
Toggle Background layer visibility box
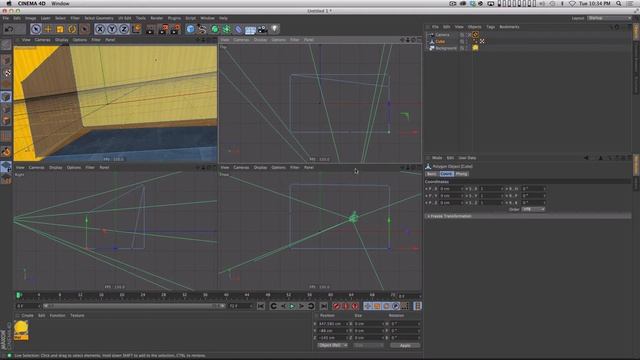point(462,48)
